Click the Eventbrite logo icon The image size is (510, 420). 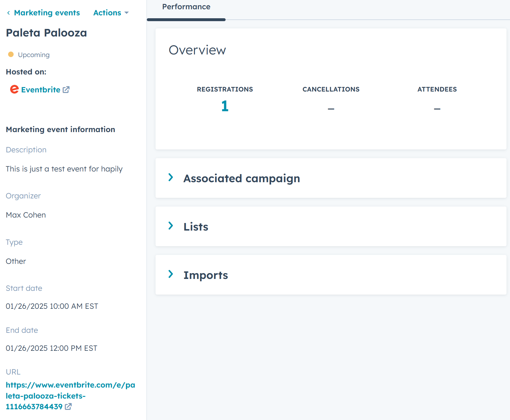coord(14,90)
